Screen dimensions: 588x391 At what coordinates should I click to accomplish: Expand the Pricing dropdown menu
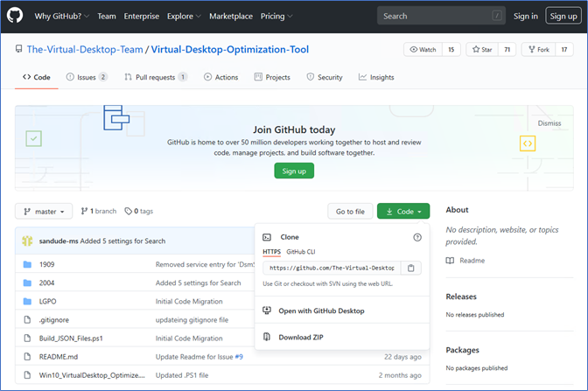tap(276, 16)
